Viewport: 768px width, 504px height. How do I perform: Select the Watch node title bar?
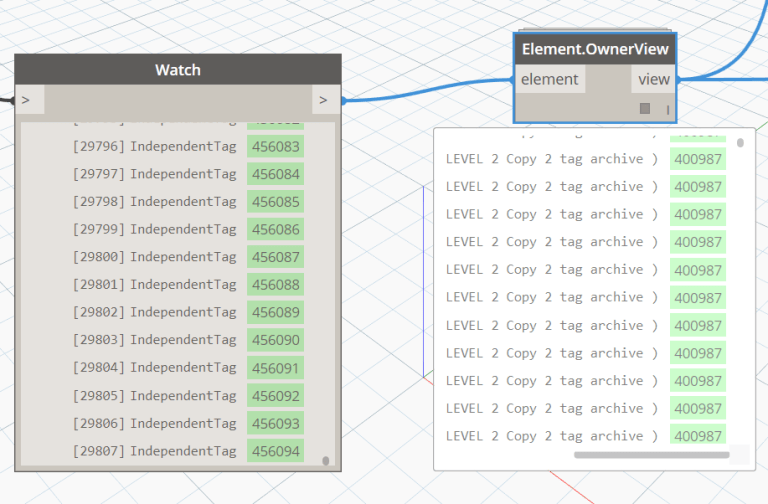pos(178,70)
